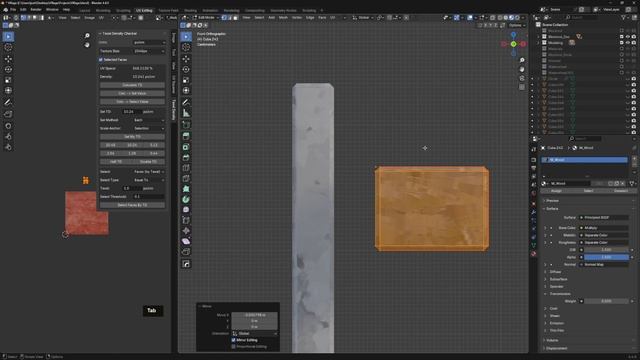This screenshot has height=360, width=640.
Task: Click the zoom magnifier icon in the UV editor
Action: tap(87, 36)
